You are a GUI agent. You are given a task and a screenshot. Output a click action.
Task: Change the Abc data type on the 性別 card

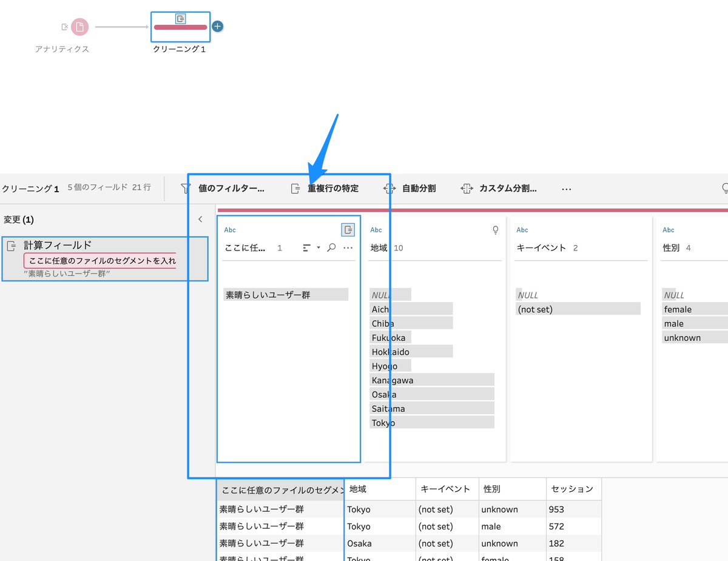(669, 230)
